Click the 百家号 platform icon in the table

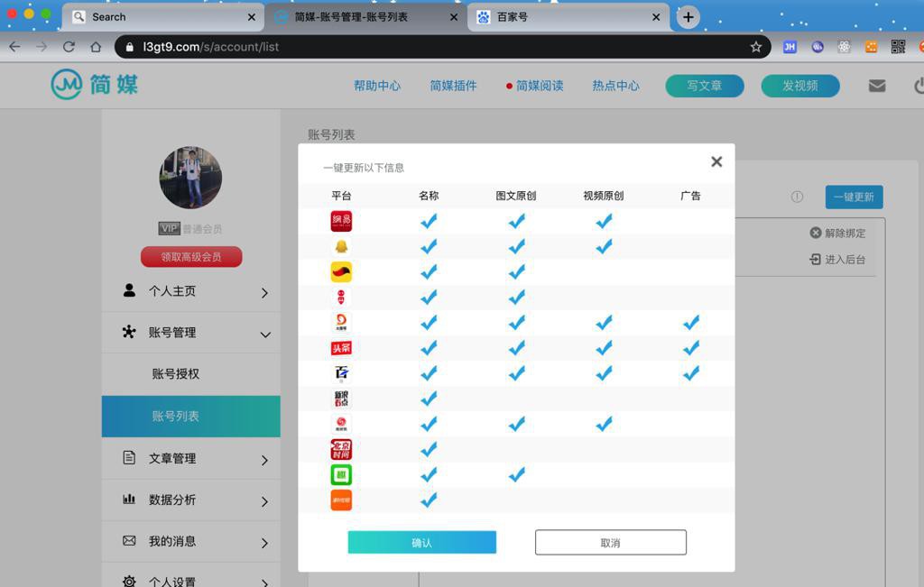coord(341,373)
